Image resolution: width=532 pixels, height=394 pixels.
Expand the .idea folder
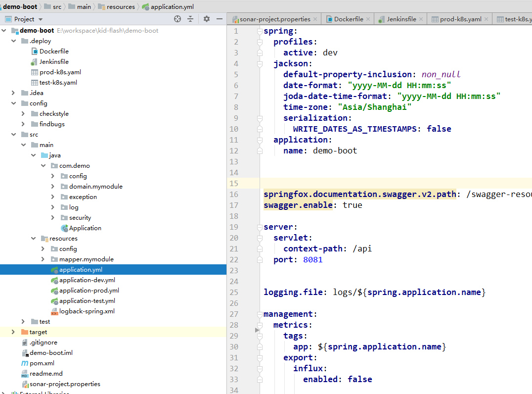coord(13,93)
